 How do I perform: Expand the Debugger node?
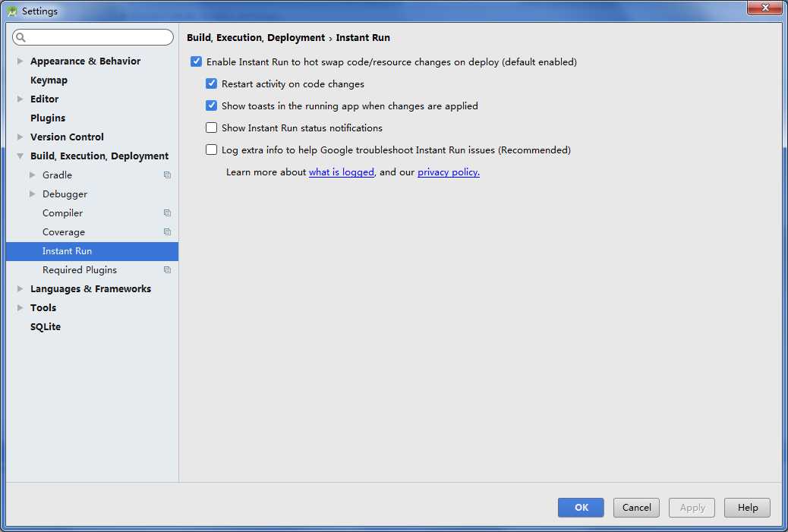click(x=32, y=194)
